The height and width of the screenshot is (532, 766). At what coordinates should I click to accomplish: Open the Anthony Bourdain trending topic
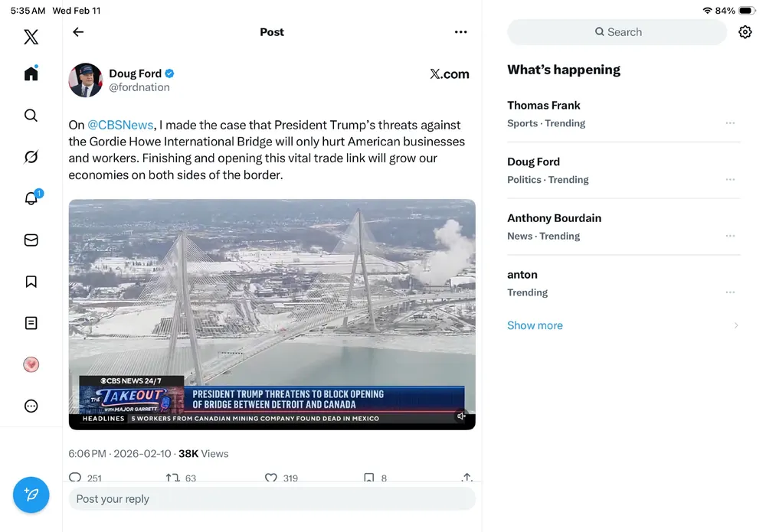tap(554, 218)
